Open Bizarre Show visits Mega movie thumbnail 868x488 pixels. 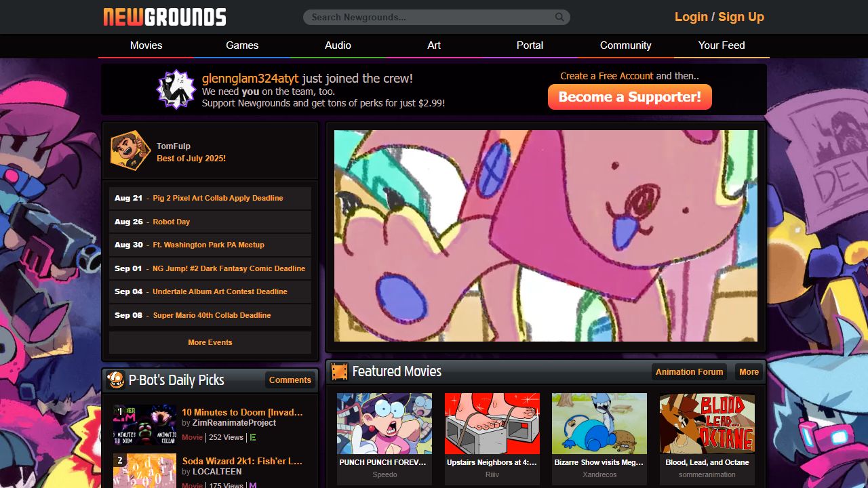[599, 424]
